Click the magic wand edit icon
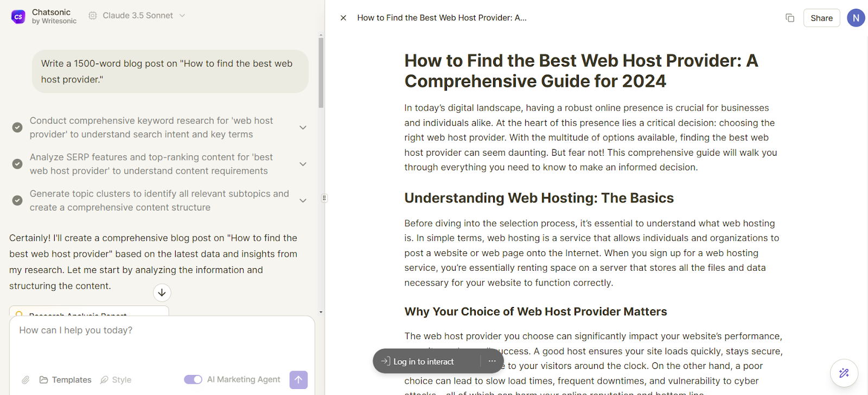 (844, 373)
